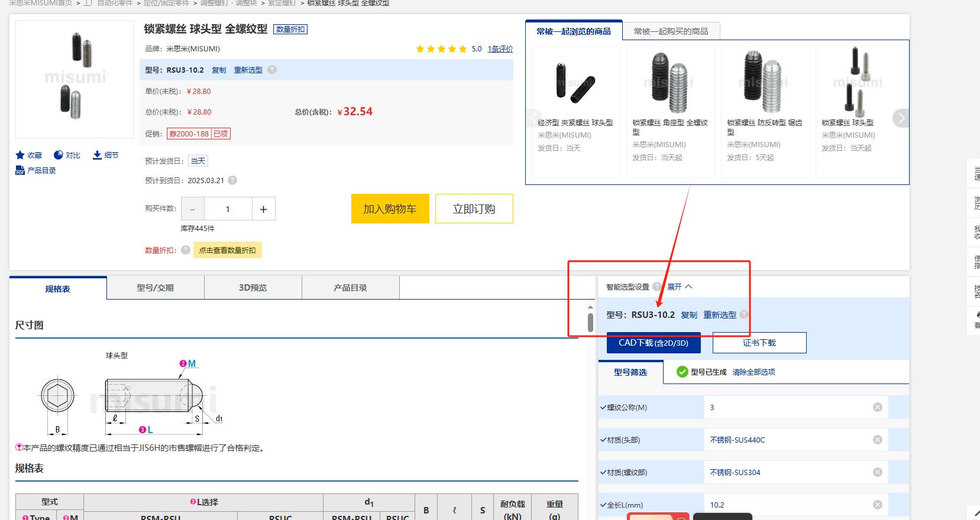Open the PDF product catalog icon
This screenshot has height=520, width=980.
tap(20, 171)
